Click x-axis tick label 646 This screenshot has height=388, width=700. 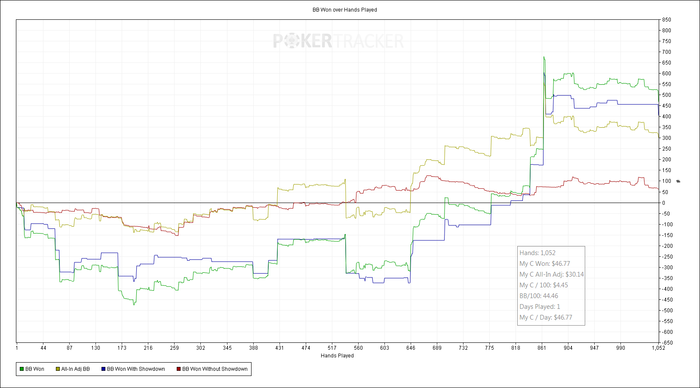(x=411, y=347)
